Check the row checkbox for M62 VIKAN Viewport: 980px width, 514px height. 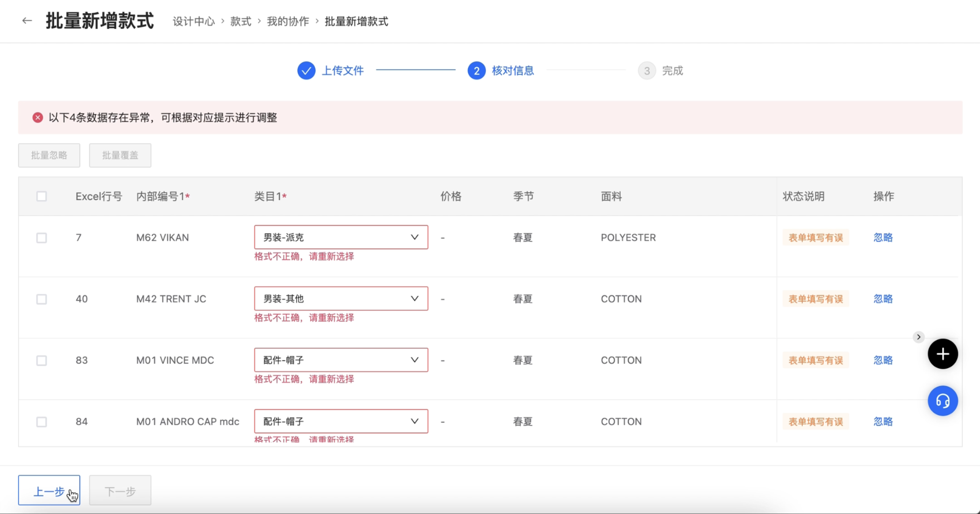click(x=42, y=238)
